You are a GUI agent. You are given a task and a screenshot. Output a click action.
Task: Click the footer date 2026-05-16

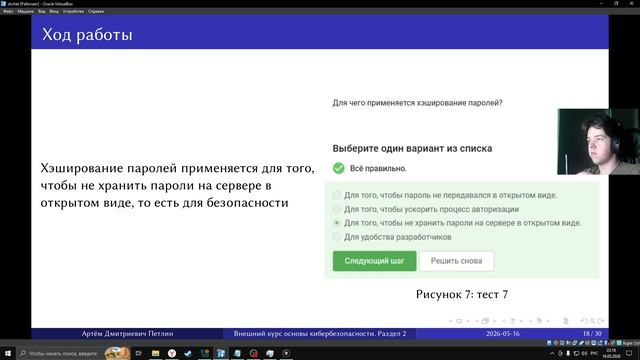coord(502,333)
